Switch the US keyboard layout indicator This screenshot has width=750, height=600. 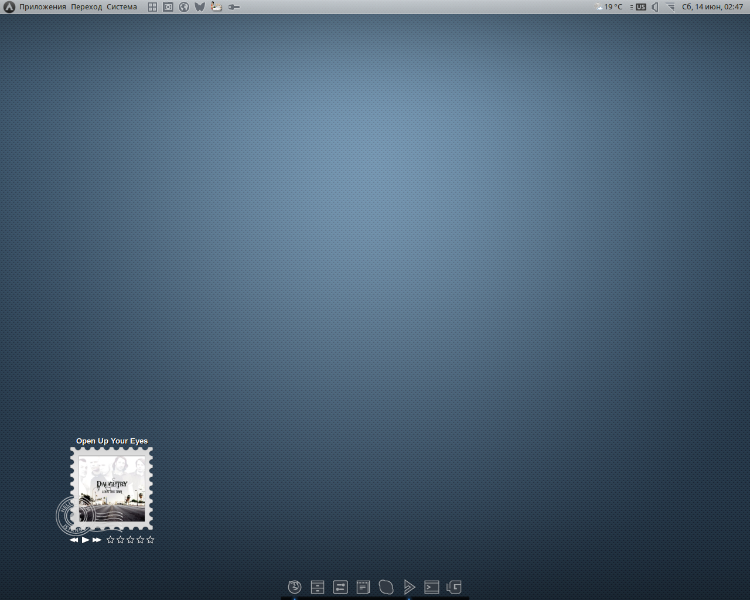(x=641, y=7)
